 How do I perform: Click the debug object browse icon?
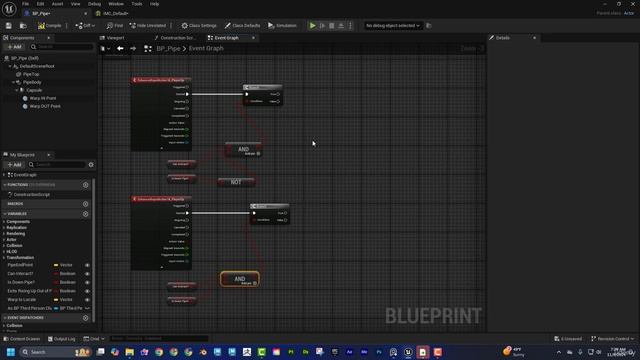coord(429,26)
